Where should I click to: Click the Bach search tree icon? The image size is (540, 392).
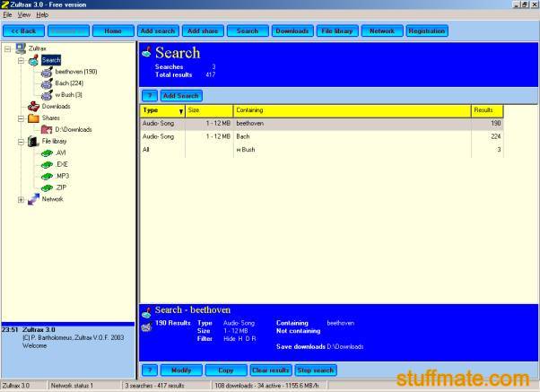[x=47, y=83]
